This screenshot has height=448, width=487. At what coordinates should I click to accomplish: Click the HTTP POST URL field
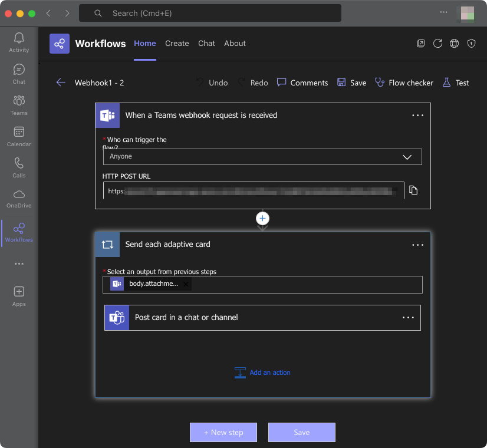pyautogui.click(x=254, y=190)
